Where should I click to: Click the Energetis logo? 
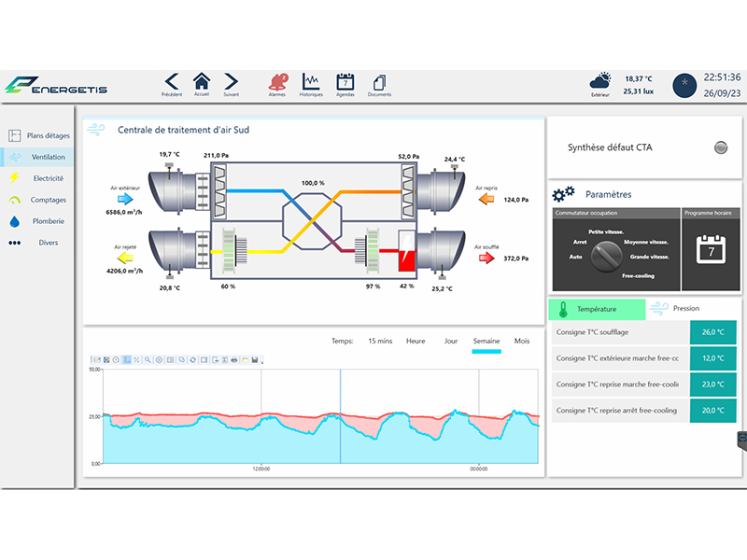point(56,85)
